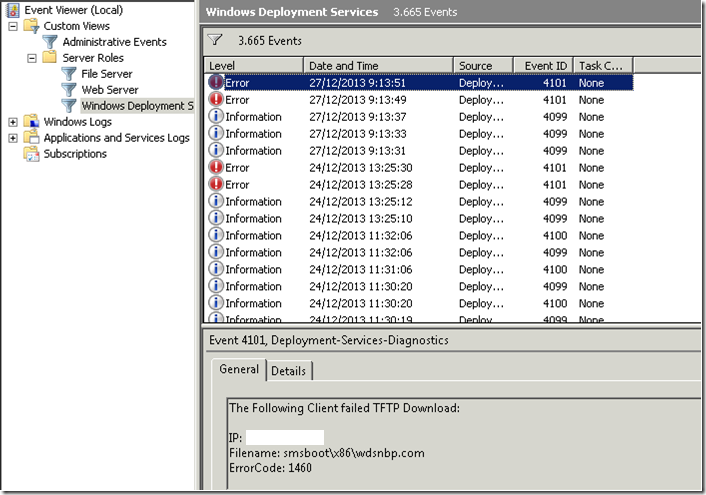The height and width of the screenshot is (495, 706).
Task: Select the General tab
Action: (x=239, y=370)
